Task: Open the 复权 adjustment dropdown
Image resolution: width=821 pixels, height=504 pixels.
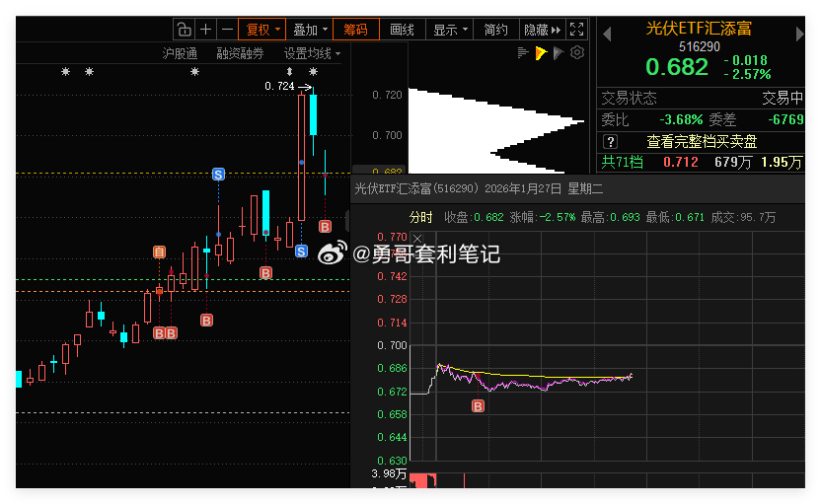Action: tap(261, 30)
